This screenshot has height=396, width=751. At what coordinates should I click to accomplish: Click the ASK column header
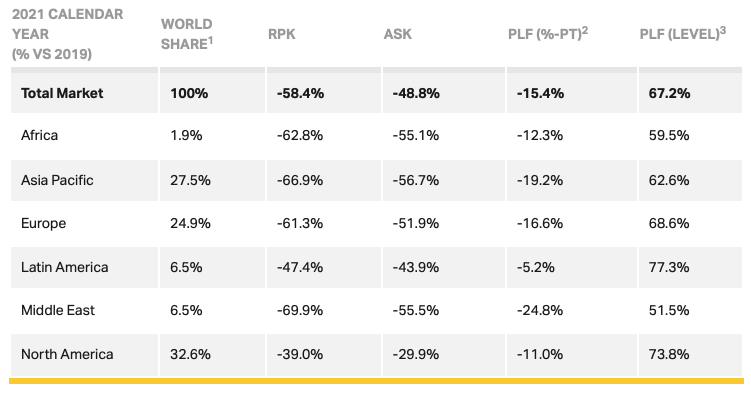point(398,34)
